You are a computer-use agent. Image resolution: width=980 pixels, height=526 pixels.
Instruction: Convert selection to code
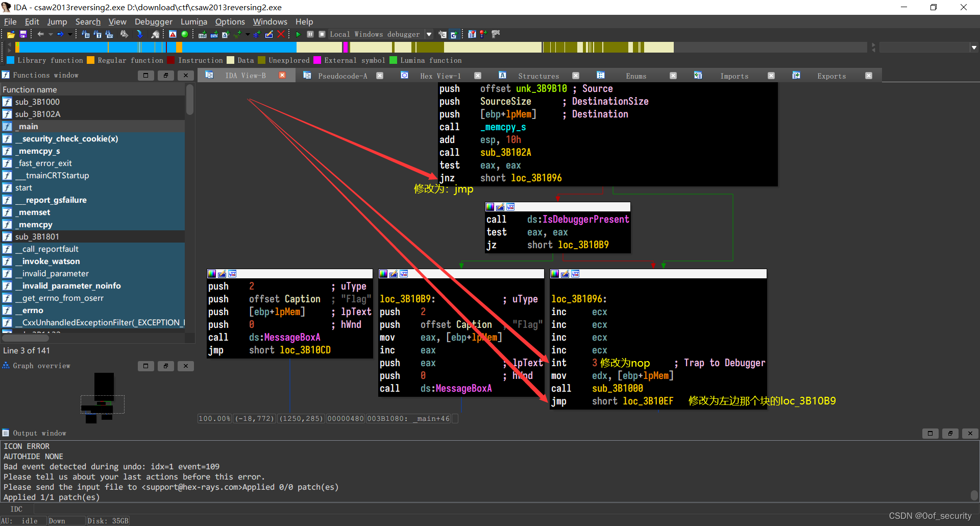click(203, 34)
